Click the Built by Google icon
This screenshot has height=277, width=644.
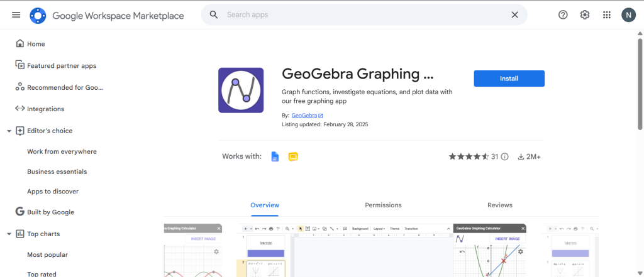(x=19, y=212)
